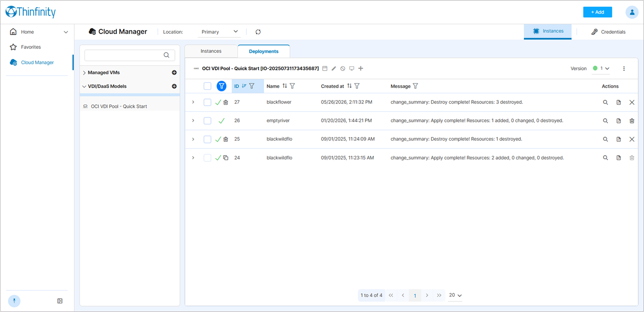The width and height of the screenshot is (644, 312).
Task: Click the disable circle icon in pool header
Action: pos(342,68)
